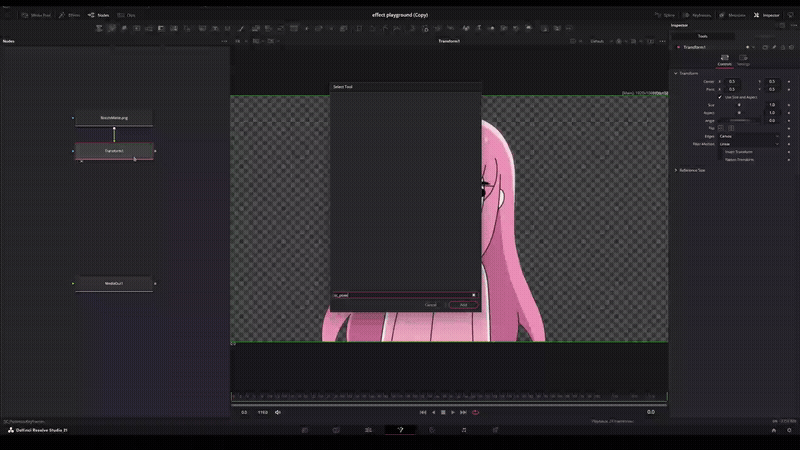800x450 pixels.
Task: Add keyframe for Angle parameter
Action: (789, 120)
